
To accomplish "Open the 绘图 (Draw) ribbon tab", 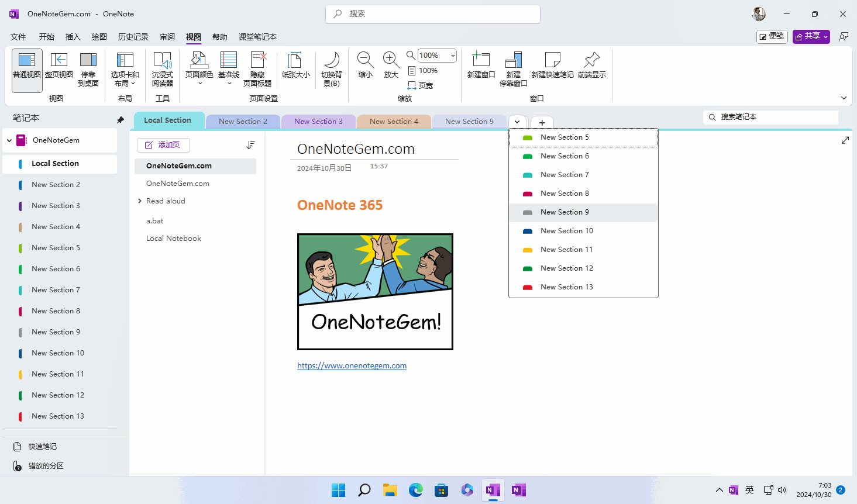I will 99,37.
